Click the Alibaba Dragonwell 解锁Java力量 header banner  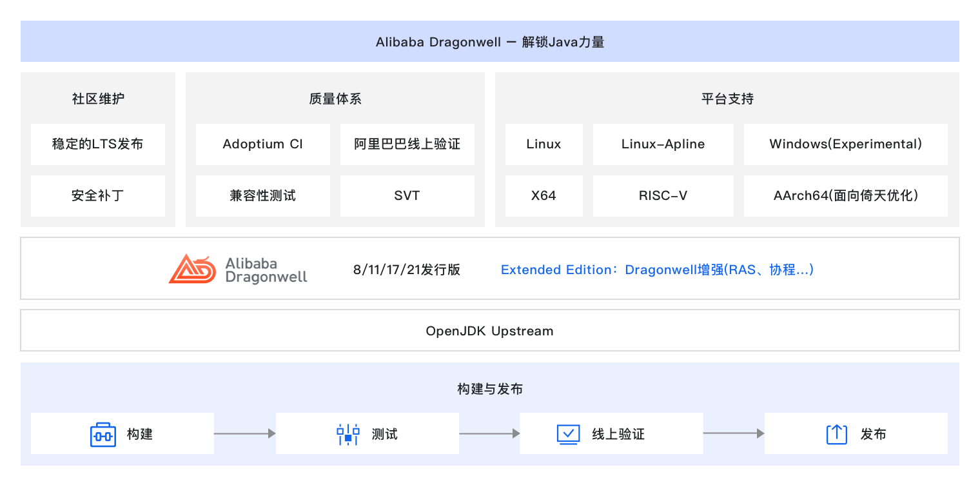(x=490, y=42)
